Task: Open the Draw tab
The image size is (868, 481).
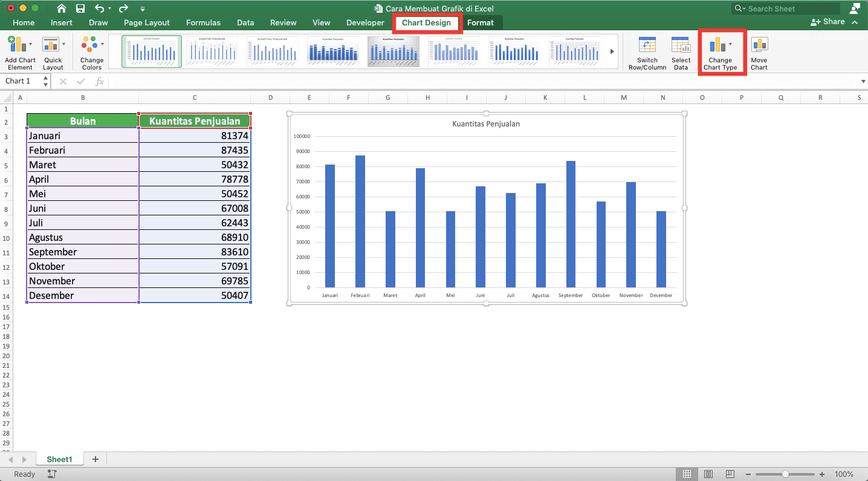Action: (99, 22)
